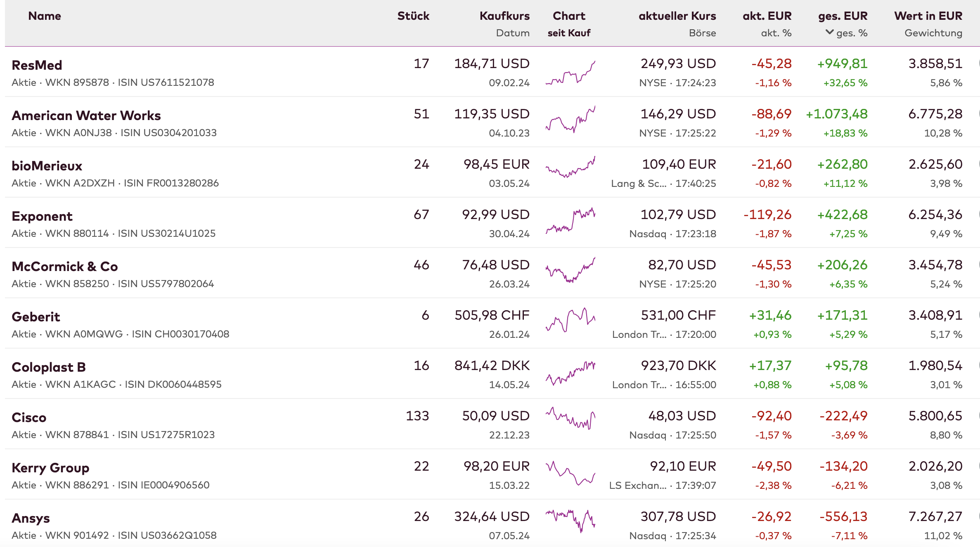The image size is (980, 547).
Task: Click ResMed purchase price 184,71 USD
Action: pos(492,64)
